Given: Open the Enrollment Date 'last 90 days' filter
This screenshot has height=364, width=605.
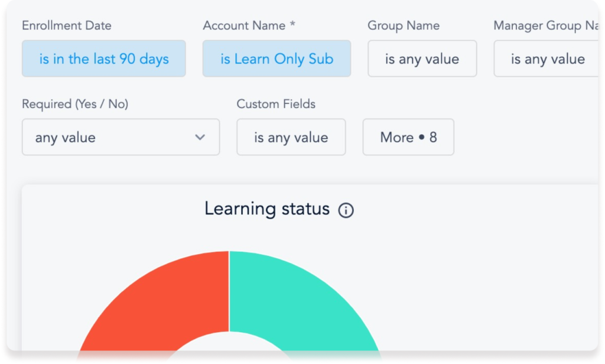Looking at the screenshot, I should coord(104,59).
